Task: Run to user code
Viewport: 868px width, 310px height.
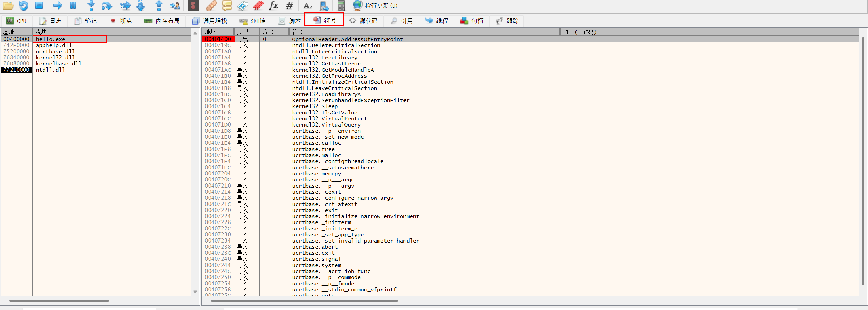Action: 175,5
